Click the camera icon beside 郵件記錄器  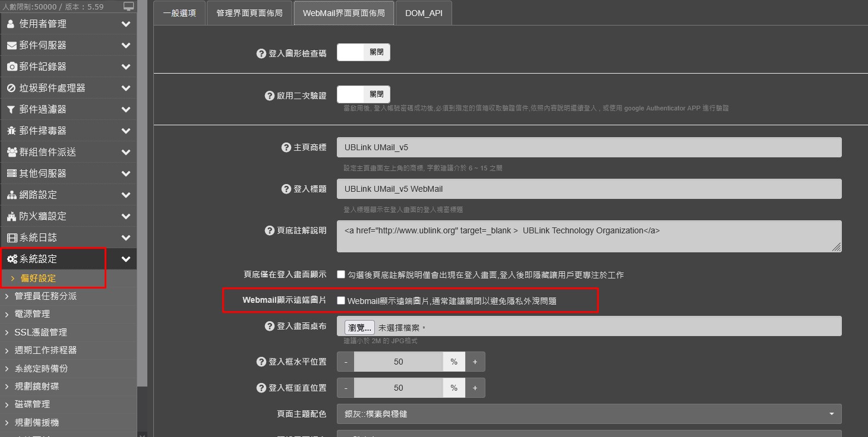[11, 66]
